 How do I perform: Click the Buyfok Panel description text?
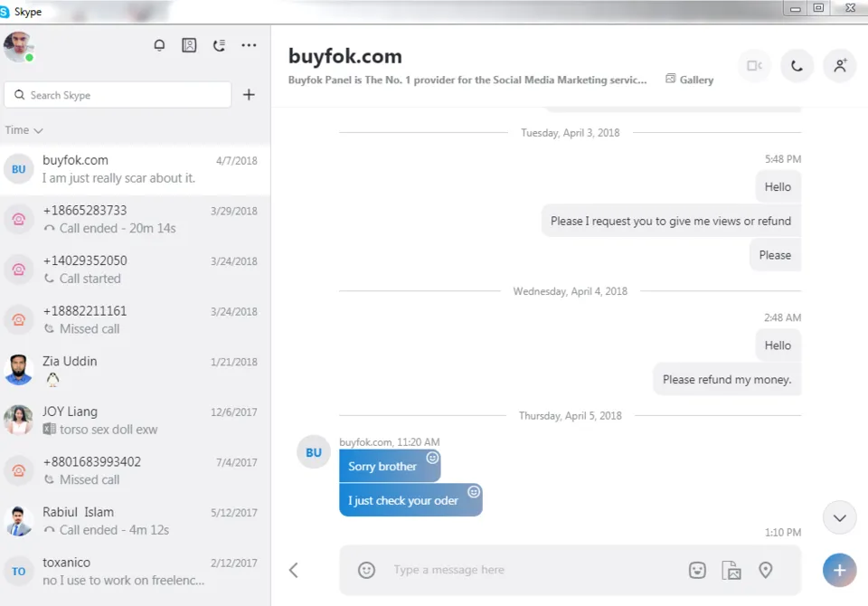[467, 80]
